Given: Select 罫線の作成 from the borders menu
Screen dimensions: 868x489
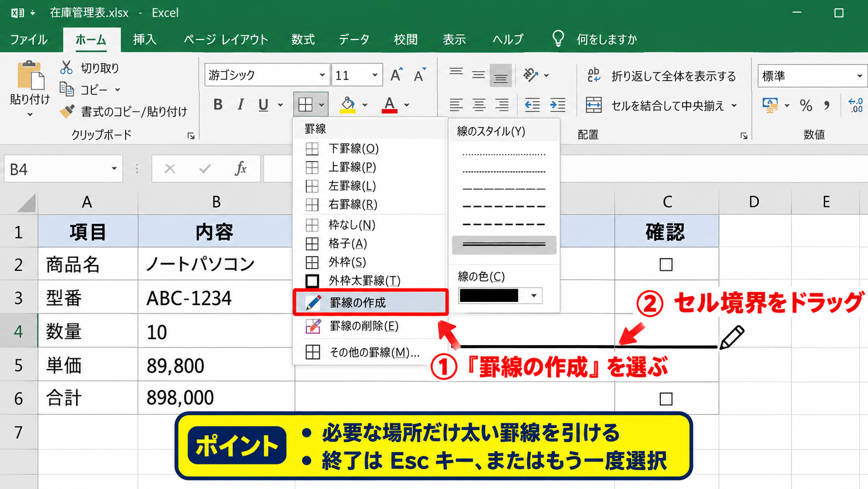Looking at the screenshot, I should 370,302.
